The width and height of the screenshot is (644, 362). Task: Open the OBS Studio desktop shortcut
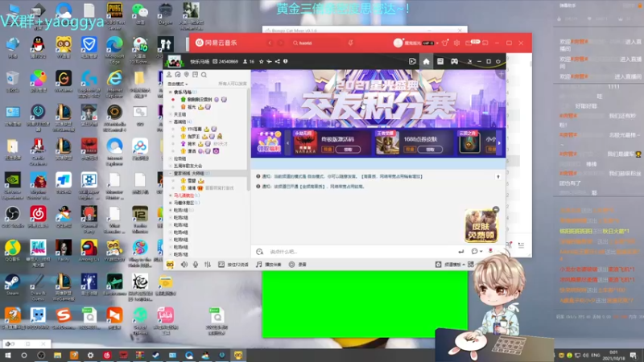point(12,217)
